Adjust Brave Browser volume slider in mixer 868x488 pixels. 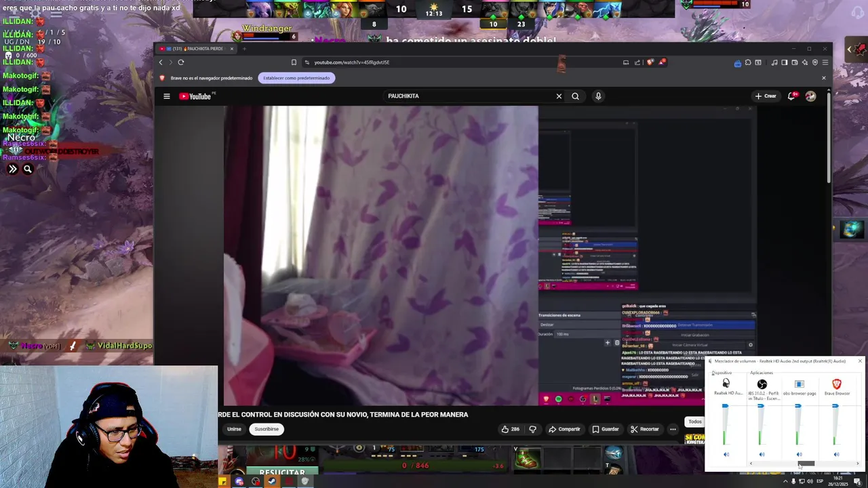835,407
